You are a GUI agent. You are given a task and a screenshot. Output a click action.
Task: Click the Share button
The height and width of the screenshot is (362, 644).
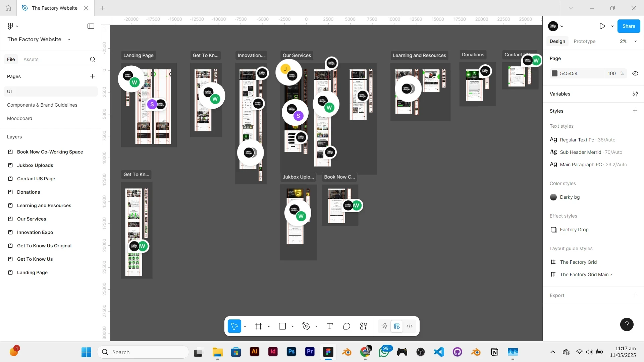628,26
